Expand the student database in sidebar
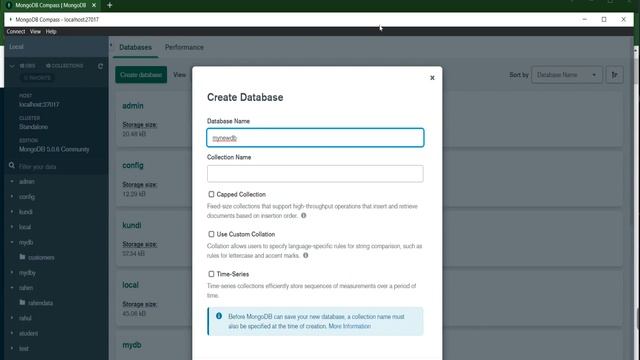The width and height of the screenshot is (640, 360). tap(12, 333)
